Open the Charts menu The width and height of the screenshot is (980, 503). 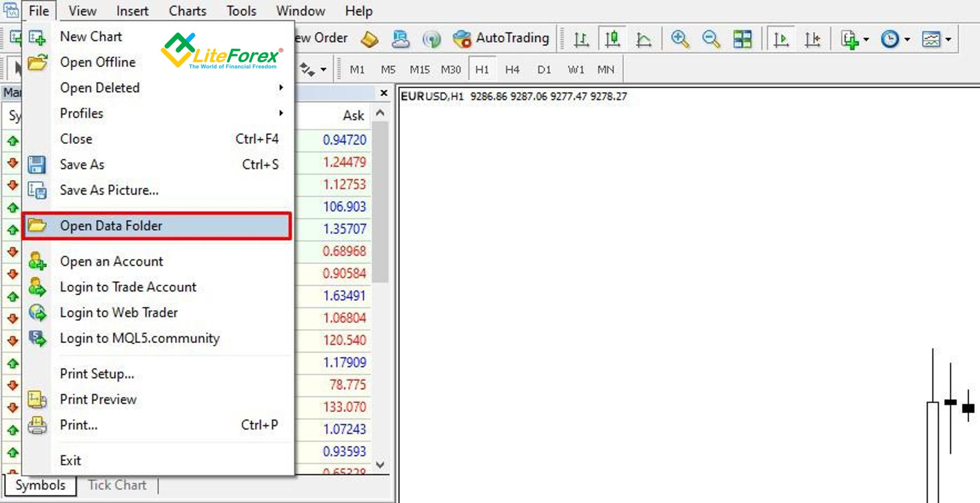tap(187, 11)
